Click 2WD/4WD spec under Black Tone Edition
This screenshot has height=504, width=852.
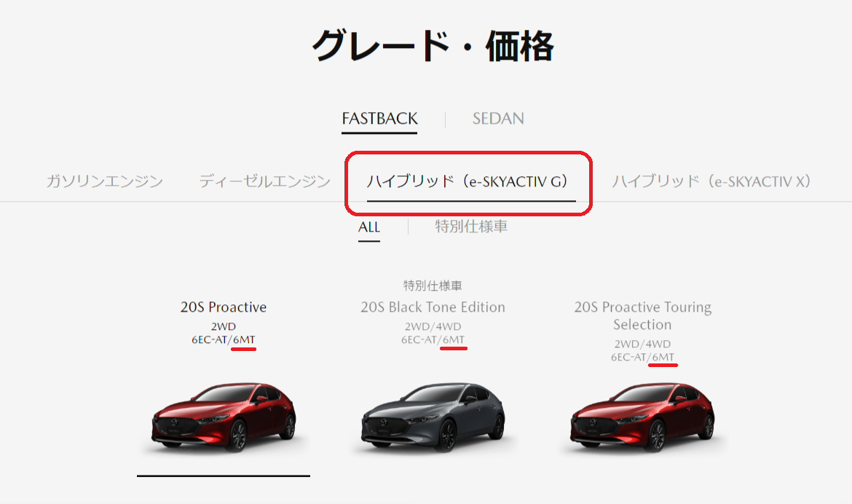tap(433, 326)
